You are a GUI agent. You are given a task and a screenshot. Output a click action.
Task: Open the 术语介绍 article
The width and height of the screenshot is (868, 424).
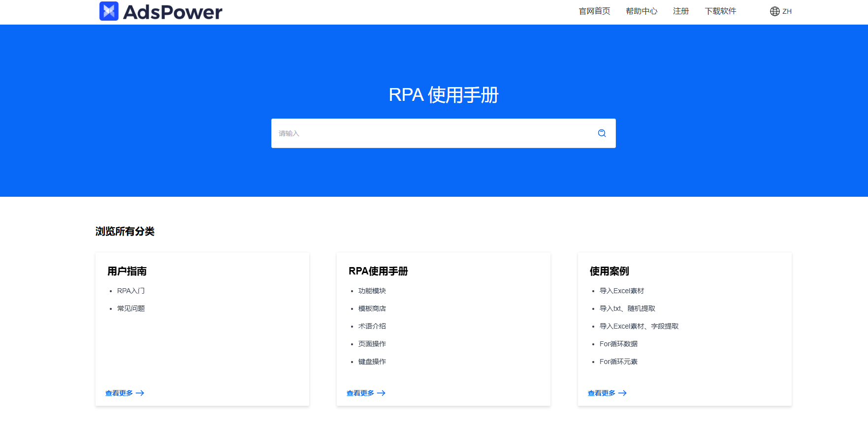(x=372, y=326)
